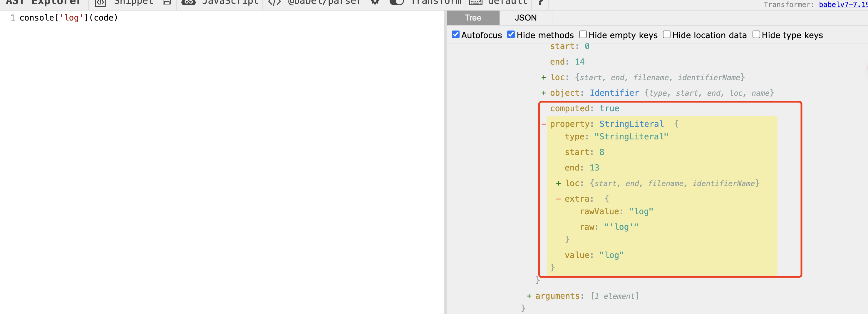Switch to the JSON tab

[x=526, y=18]
